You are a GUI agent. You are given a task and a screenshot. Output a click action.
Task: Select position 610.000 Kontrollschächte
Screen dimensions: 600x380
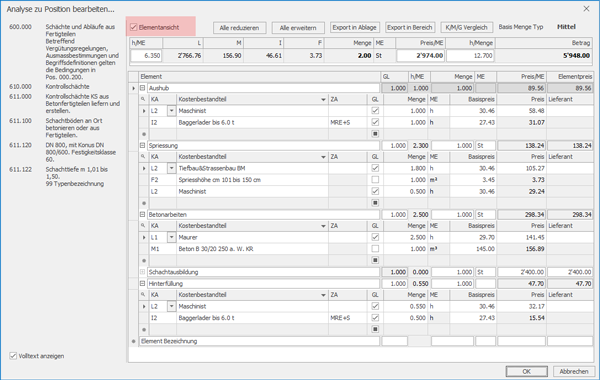(50, 86)
